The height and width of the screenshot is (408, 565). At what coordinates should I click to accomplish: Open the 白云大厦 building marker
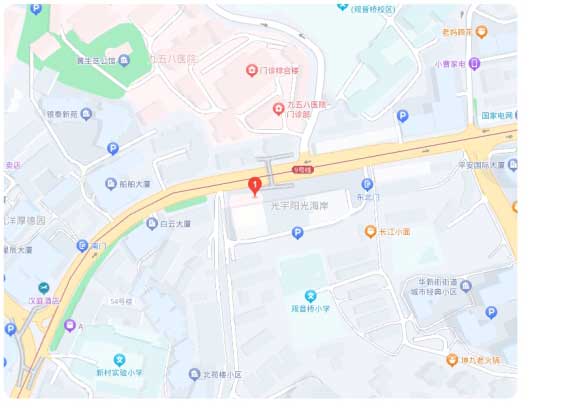coord(152,224)
